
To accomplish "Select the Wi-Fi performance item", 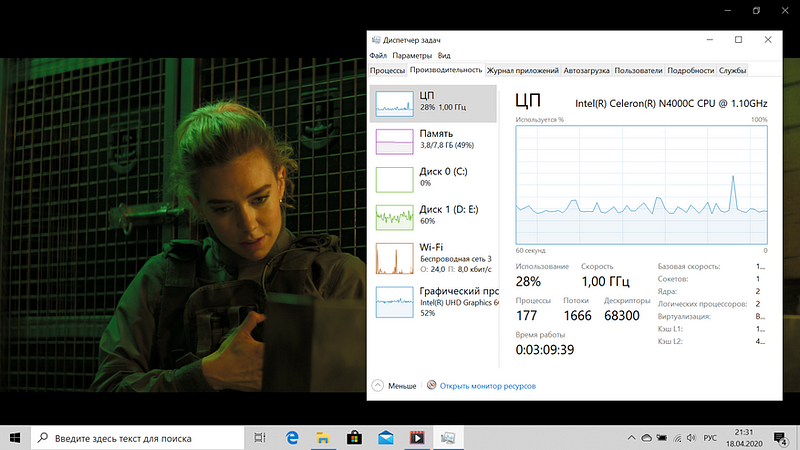I will point(433,258).
